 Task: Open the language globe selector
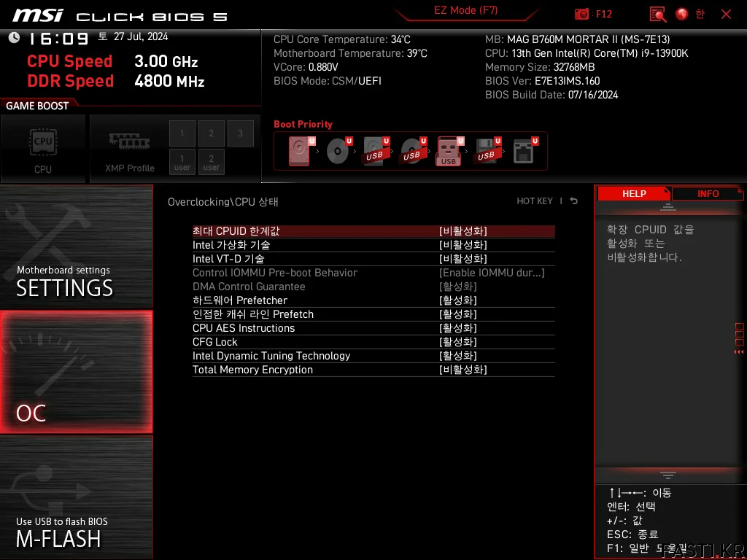point(682,14)
